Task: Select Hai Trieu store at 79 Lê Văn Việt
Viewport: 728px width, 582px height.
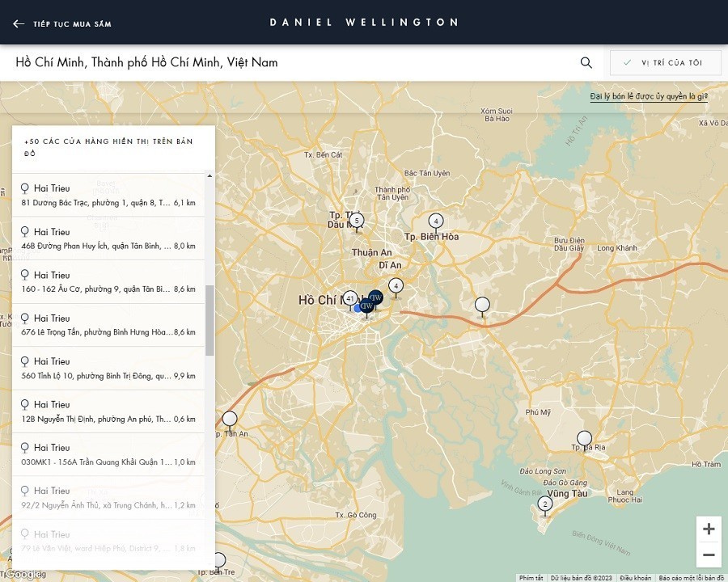Action: (108, 541)
